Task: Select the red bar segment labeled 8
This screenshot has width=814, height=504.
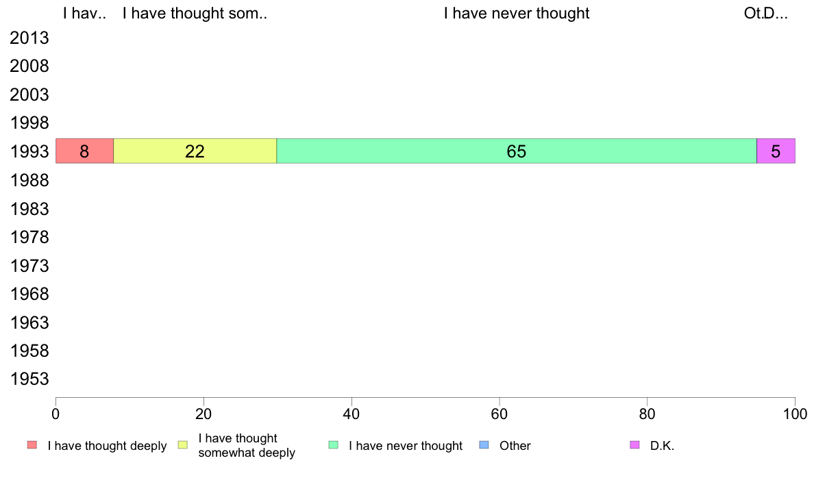Action: pos(84,151)
